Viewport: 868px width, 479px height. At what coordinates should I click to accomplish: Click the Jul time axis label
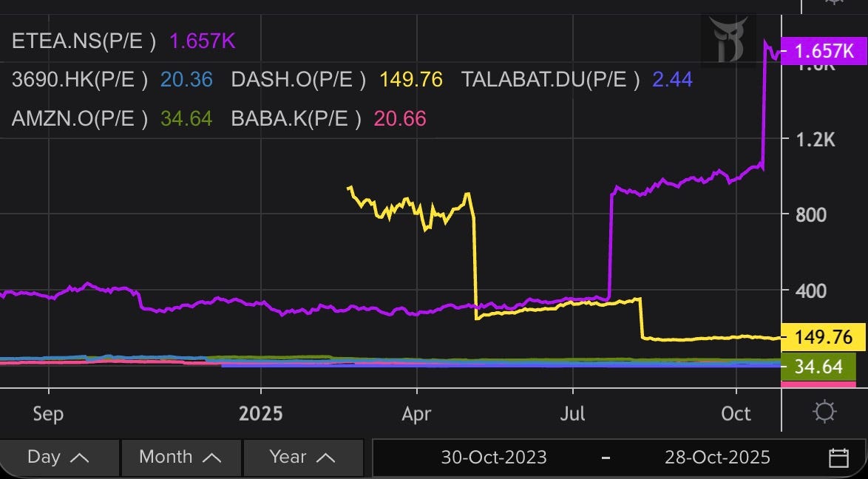pyautogui.click(x=572, y=414)
